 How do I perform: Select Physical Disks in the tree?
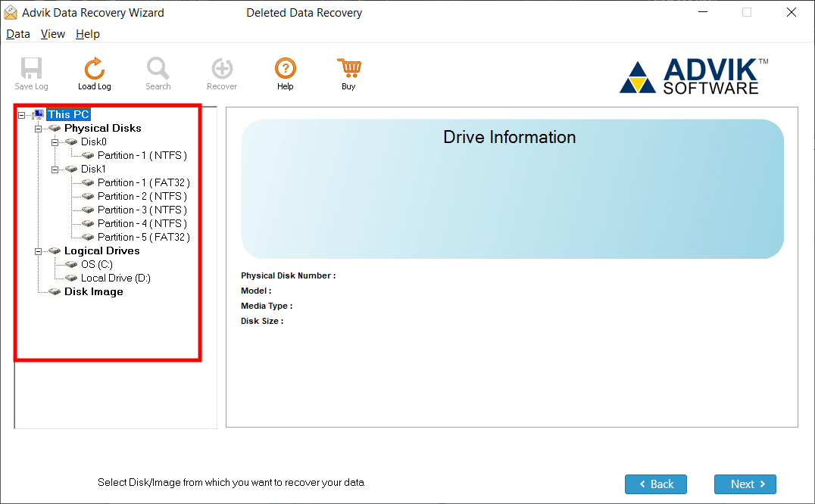click(x=103, y=128)
